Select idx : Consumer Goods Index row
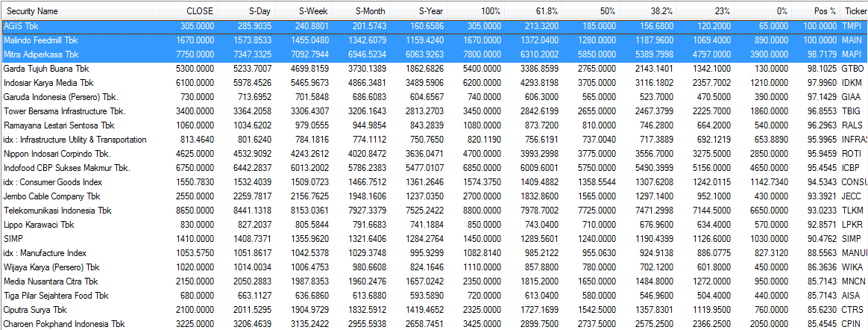The width and height of the screenshot is (868, 330). click(x=434, y=182)
